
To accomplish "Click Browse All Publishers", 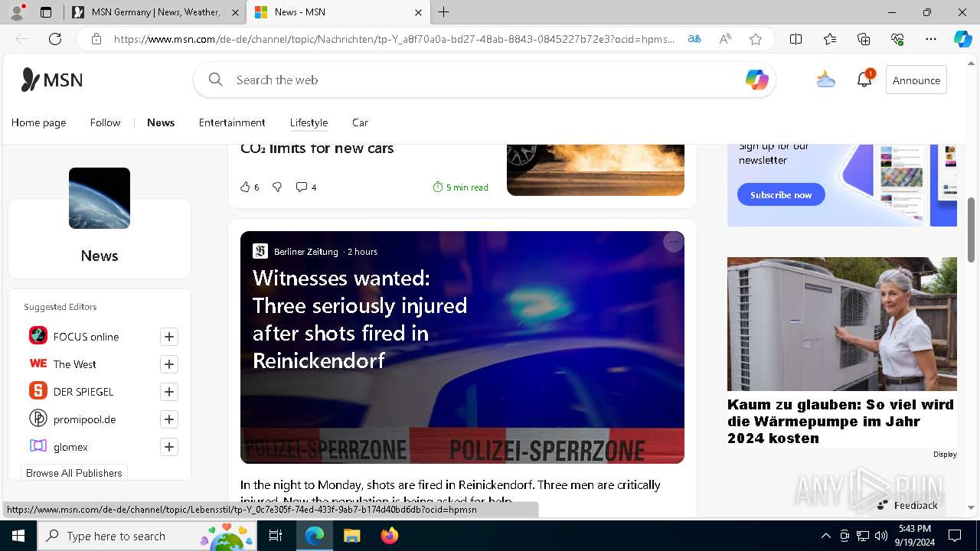I will (x=74, y=473).
